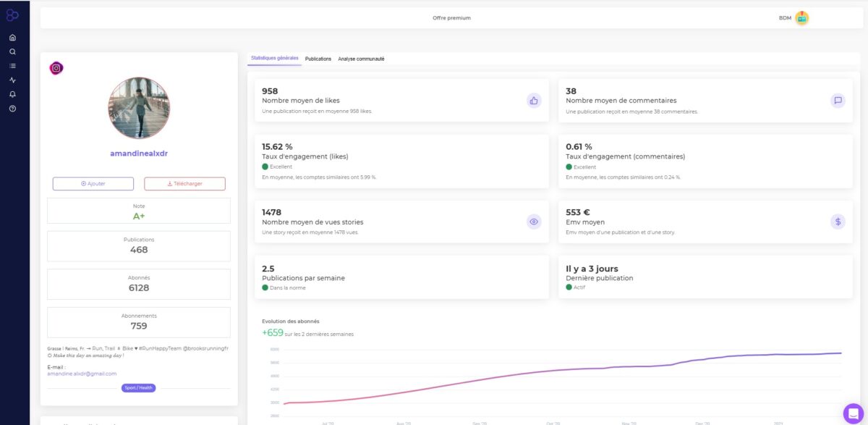
Task: Switch to the Publications tab
Action: pos(318,59)
